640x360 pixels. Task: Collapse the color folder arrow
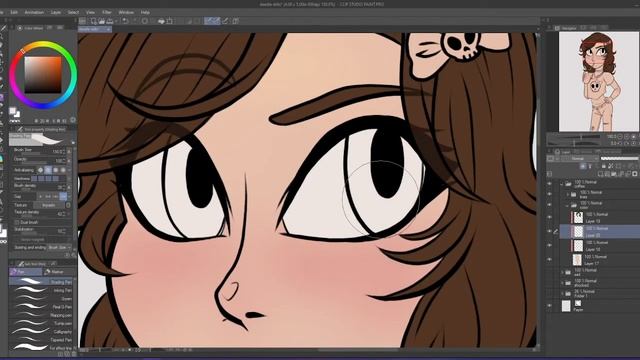coord(568,205)
